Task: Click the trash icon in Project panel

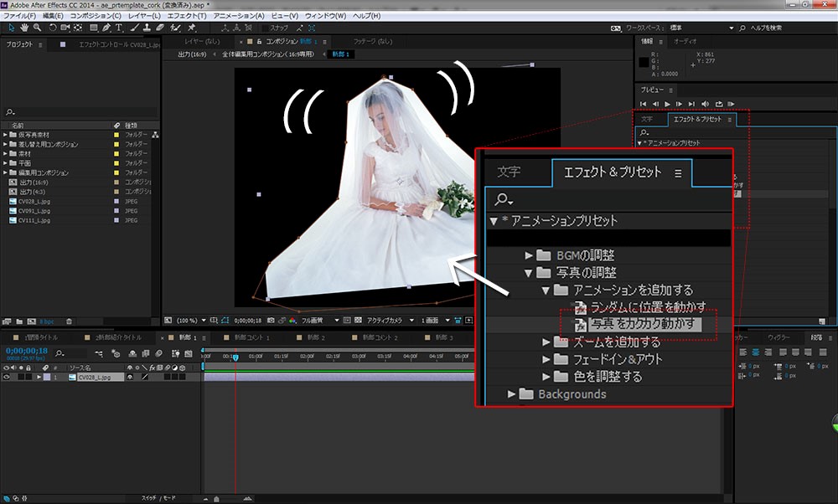Action: 69,321
